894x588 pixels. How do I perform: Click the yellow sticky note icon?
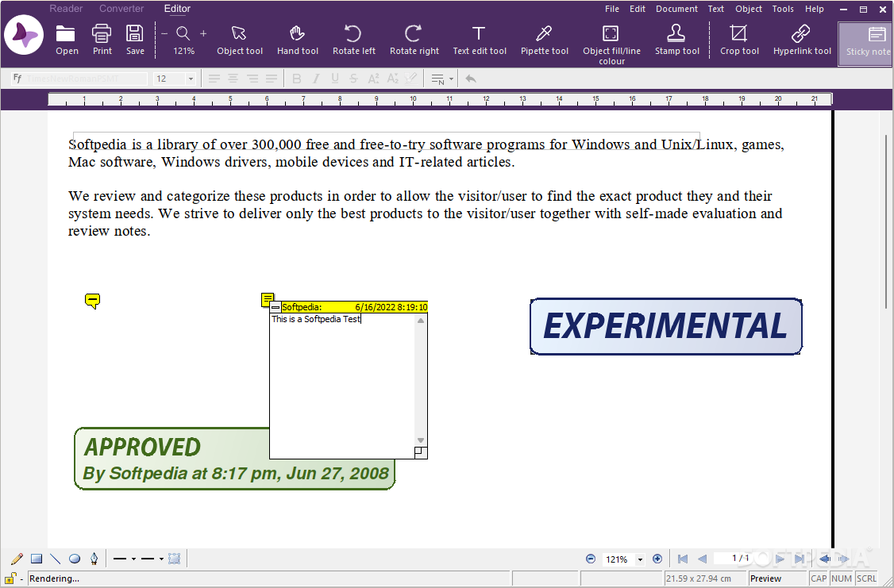pos(268,299)
